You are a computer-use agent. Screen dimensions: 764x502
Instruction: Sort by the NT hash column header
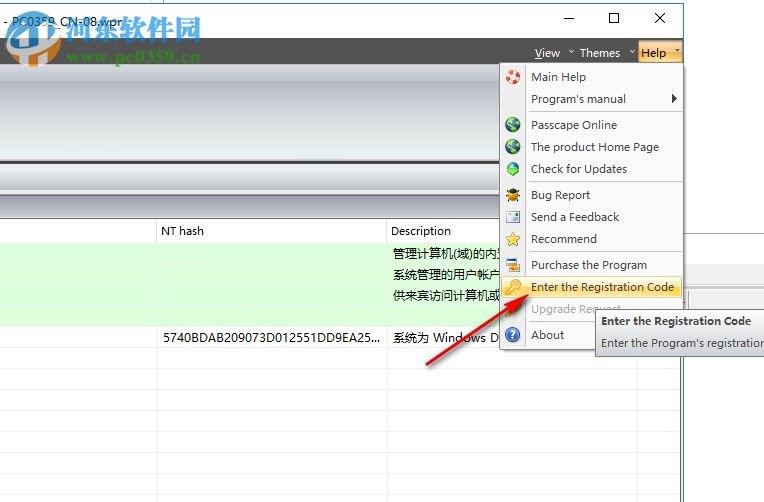pos(271,231)
